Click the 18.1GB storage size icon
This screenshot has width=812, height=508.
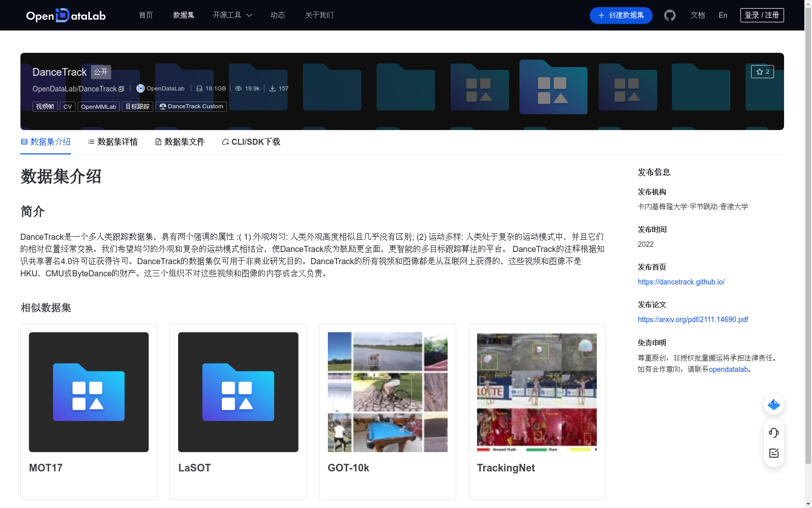[x=199, y=88]
